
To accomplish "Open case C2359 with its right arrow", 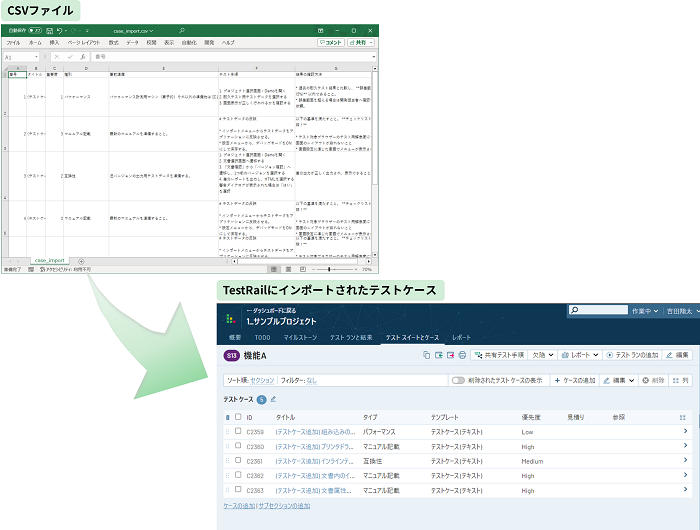I will (x=685, y=431).
